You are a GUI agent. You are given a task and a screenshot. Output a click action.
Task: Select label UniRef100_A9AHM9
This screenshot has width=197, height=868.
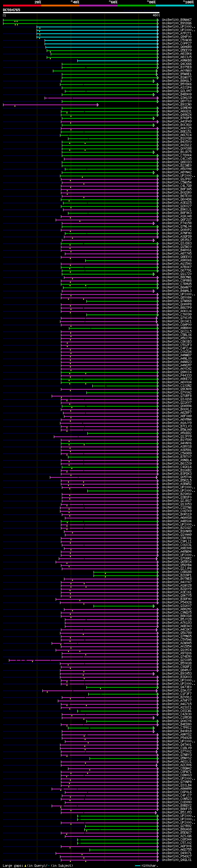tap(176, 789)
